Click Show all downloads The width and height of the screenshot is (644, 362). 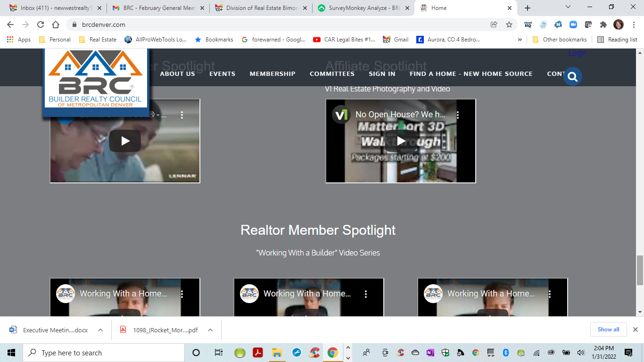[x=609, y=329]
